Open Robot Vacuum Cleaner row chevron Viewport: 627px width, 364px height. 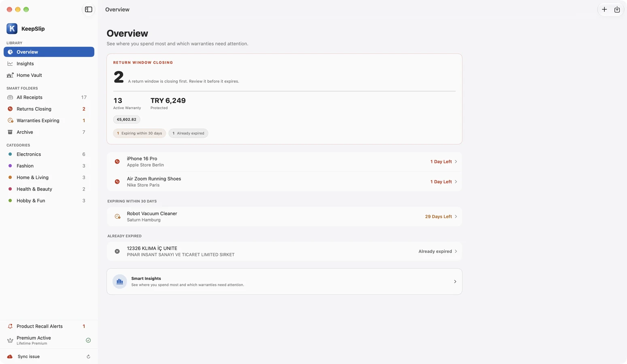point(456,217)
